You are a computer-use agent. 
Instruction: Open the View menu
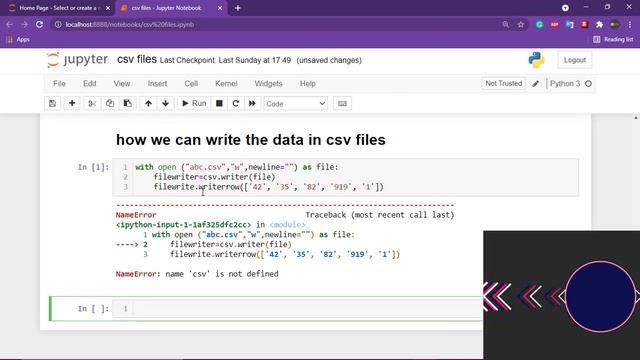click(122, 84)
